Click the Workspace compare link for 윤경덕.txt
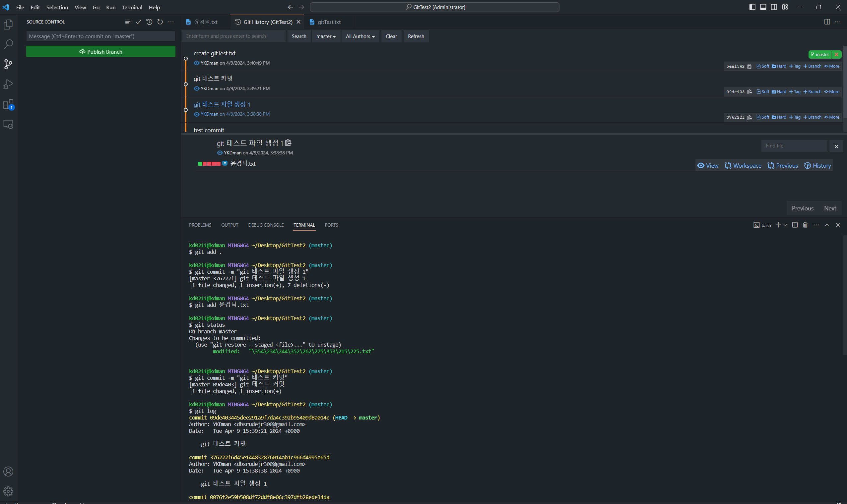847x504 pixels. point(743,165)
